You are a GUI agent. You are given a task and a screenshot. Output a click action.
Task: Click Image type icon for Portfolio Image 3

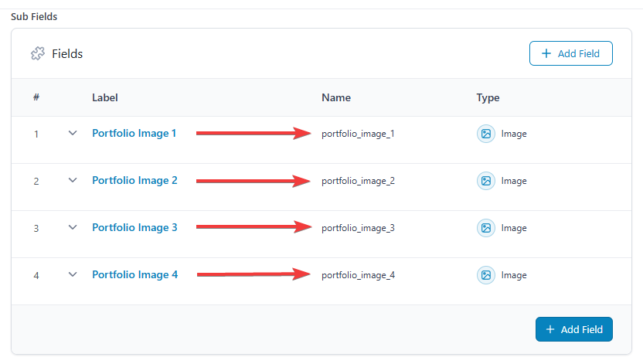(x=485, y=228)
